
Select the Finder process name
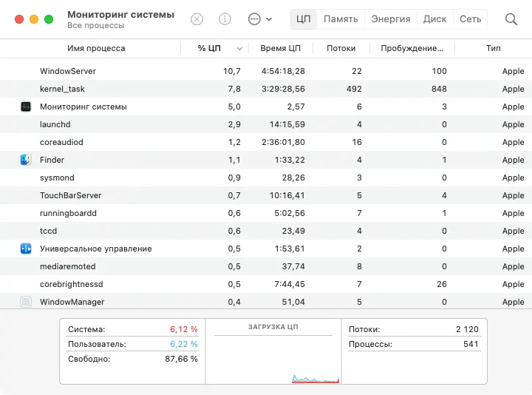pos(52,160)
